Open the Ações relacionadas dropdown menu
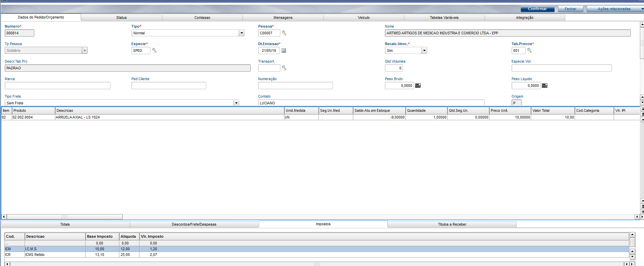 tap(615, 9)
